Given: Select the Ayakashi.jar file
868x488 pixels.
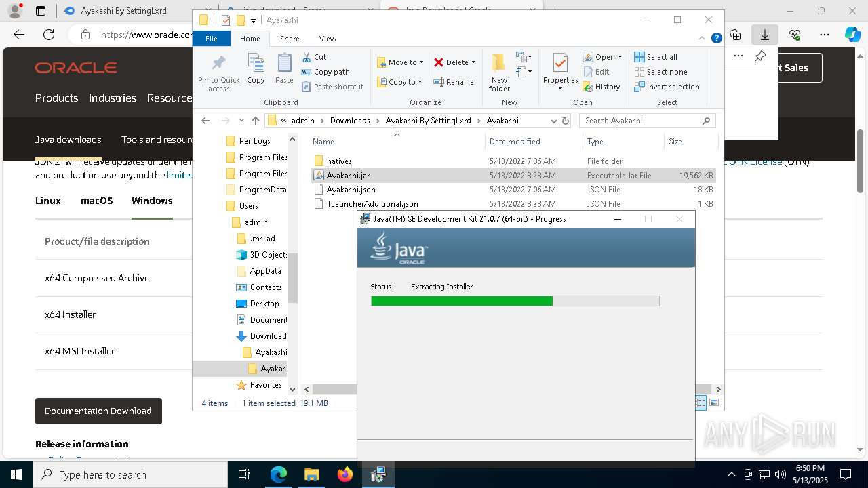Looking at the screenshot, I should pyautogui.click(x=513, y=176).
